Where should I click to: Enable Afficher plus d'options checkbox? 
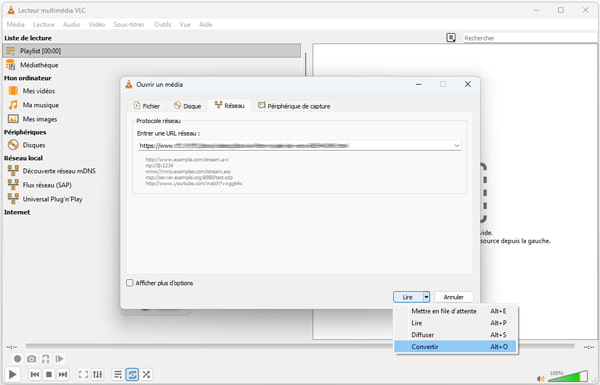130,283
